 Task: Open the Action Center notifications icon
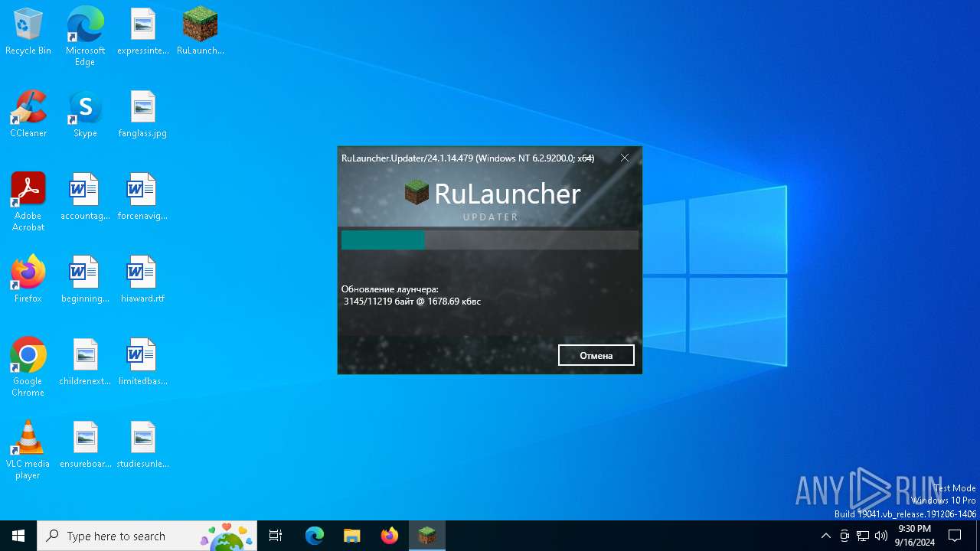point(955,536)
